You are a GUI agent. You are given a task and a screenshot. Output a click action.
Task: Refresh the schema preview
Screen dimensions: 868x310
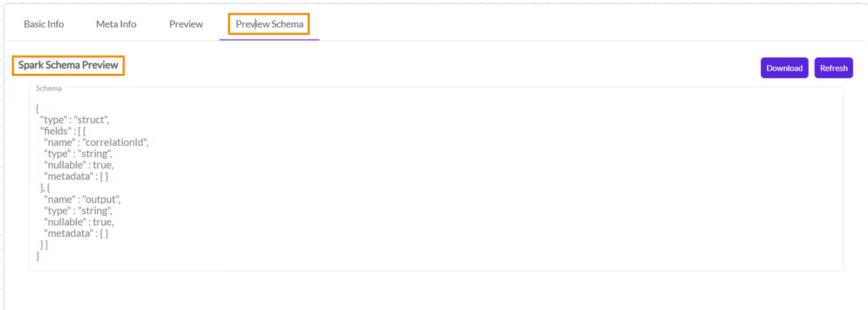pyautogui.click(x=833, y=68)
